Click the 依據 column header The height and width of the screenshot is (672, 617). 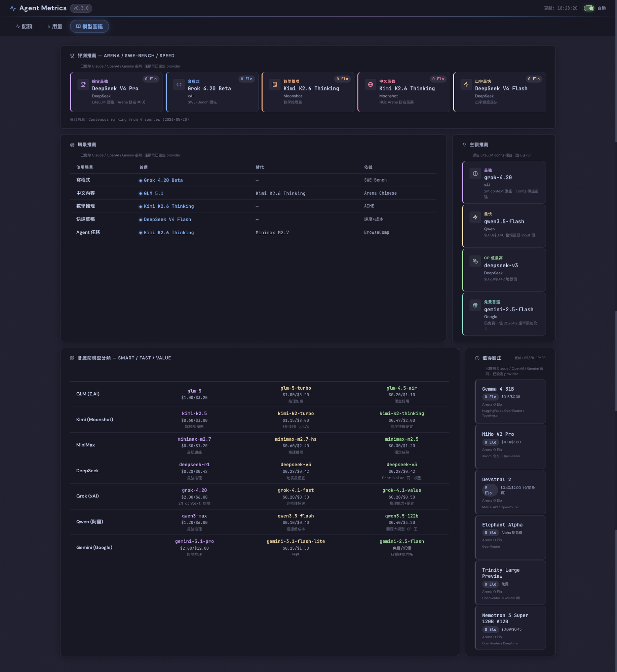coord(368,167)
